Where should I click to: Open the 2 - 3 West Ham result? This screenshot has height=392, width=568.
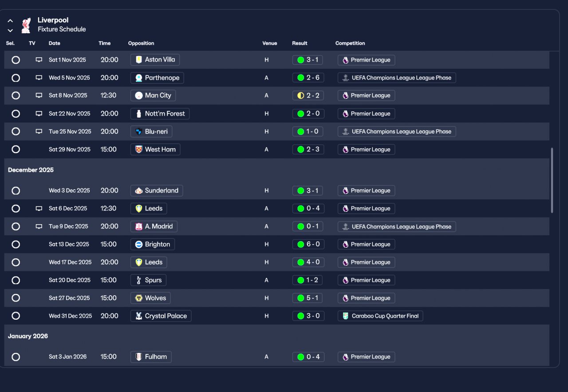[x=308, y=150]
